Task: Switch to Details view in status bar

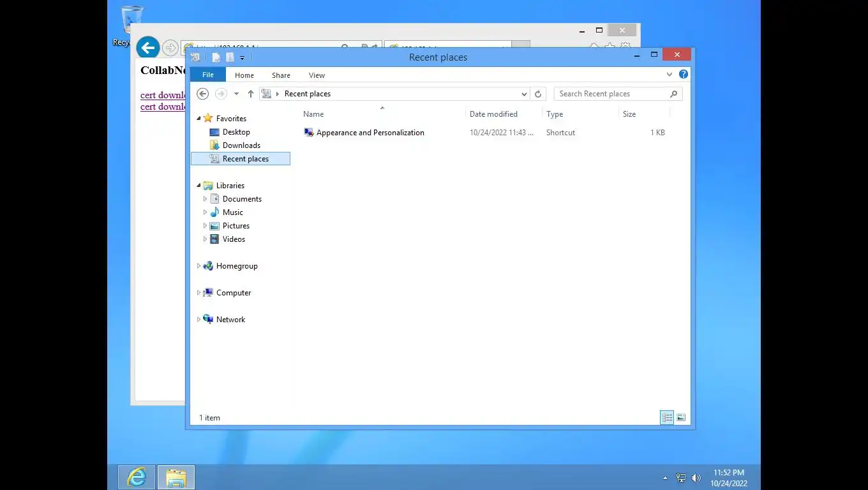Action: pyautogui.click(x=667, y=418)
